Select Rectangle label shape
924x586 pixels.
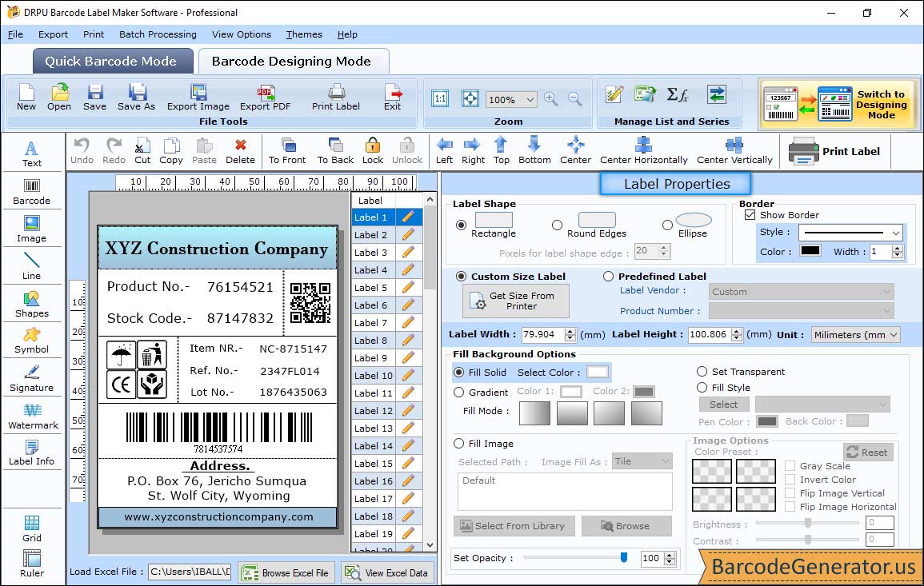click(462, 225)
